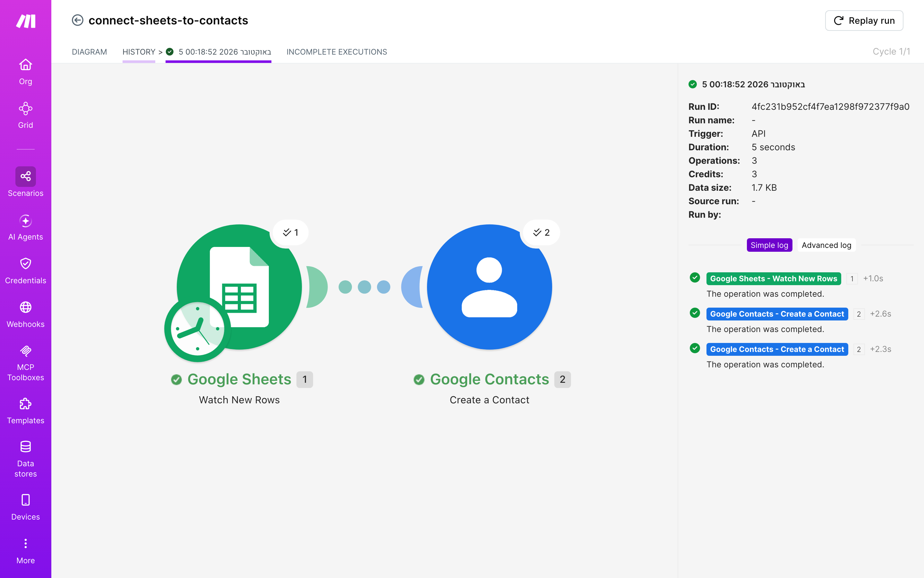Open AI Agents from the sidebar

26,227
